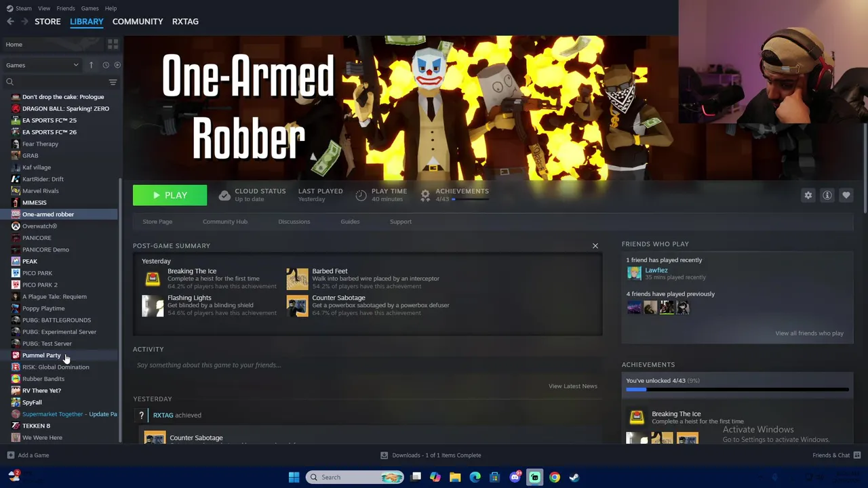
Task: Open the Friends menu
Action: click(66, 8)
